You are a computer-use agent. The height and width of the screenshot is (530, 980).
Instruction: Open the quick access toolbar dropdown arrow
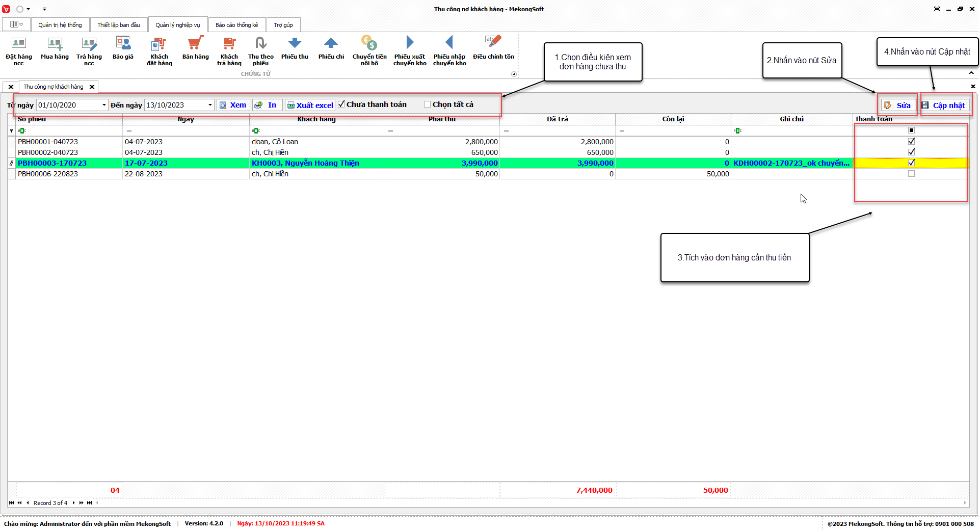(44, 9)
